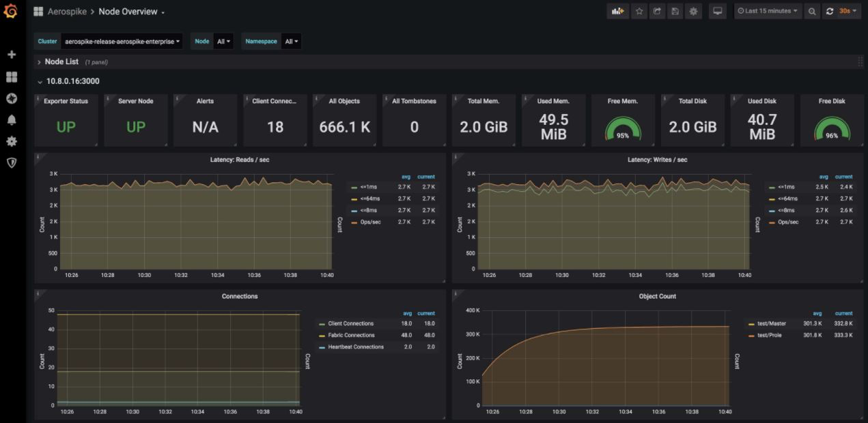Open the zoom out time range magnifier

813,11
